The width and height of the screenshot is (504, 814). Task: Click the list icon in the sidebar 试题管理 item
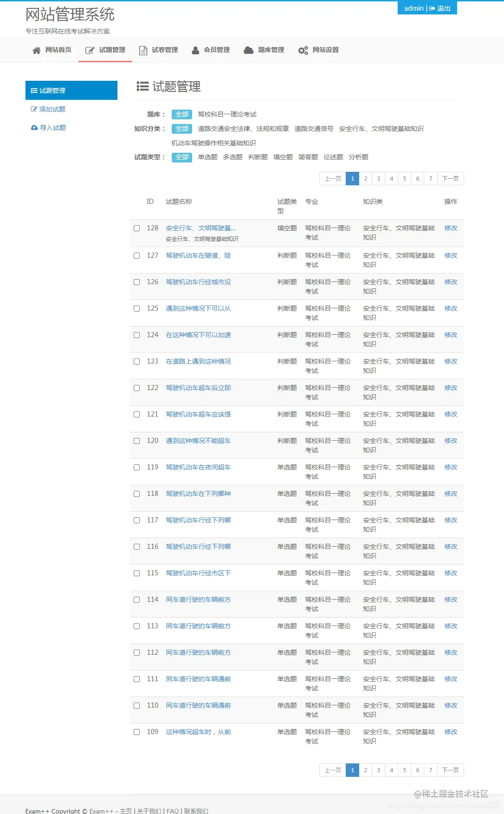[34, 91]
